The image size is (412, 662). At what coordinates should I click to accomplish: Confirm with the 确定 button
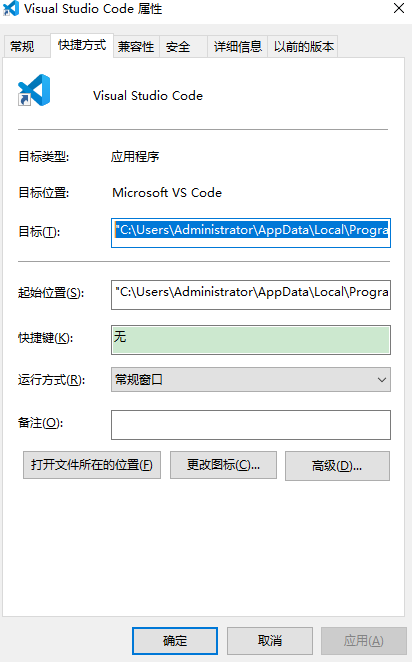pyautogui.click(x=175, y=640)
